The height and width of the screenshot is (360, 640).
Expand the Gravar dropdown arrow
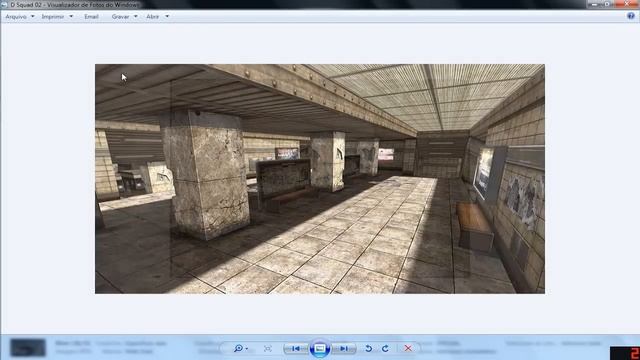click(x=136, y=17)
